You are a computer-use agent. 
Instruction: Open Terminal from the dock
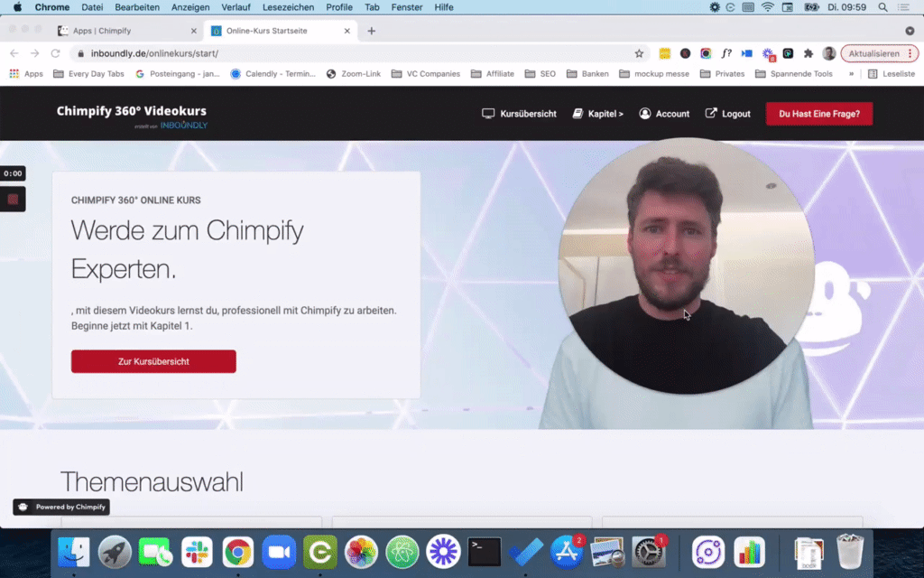pyautogui.click(x=485, y=552)
